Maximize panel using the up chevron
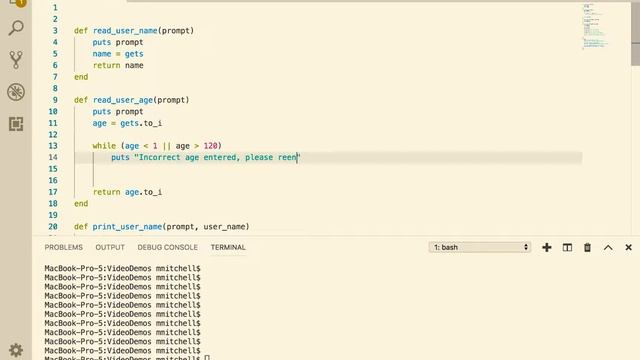This screenshot has height=360, width=640. 608,247
